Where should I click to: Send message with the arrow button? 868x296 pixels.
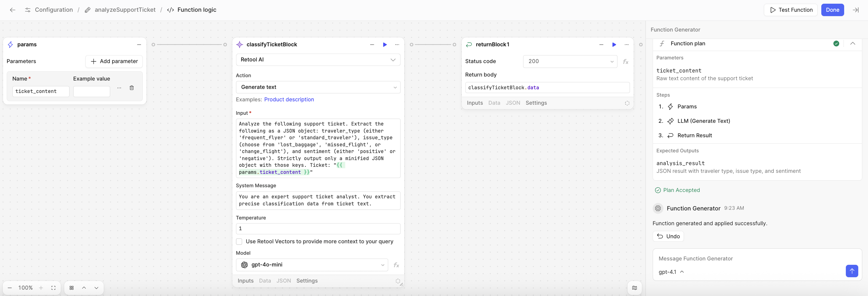click(x=852, y=271)
